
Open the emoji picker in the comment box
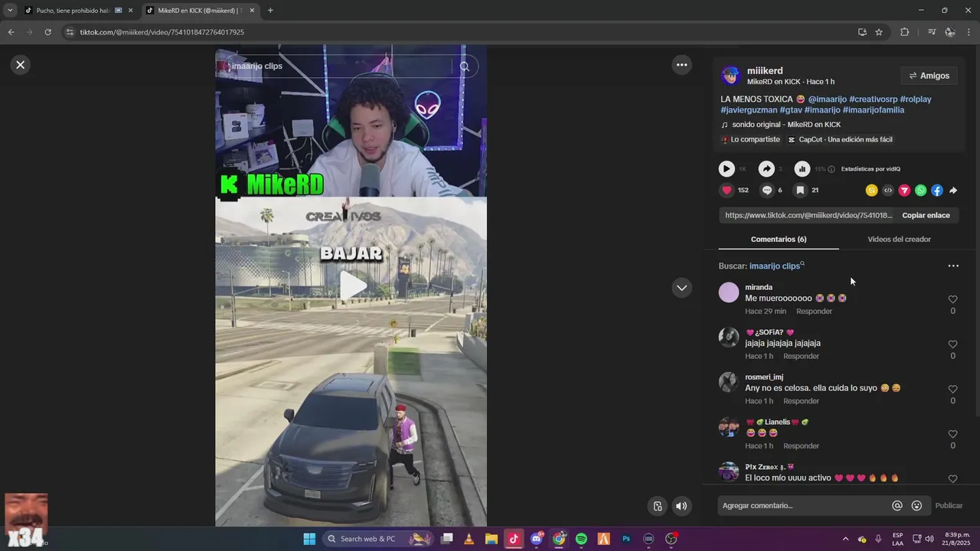pyautogui.click(x=916, y=506)
